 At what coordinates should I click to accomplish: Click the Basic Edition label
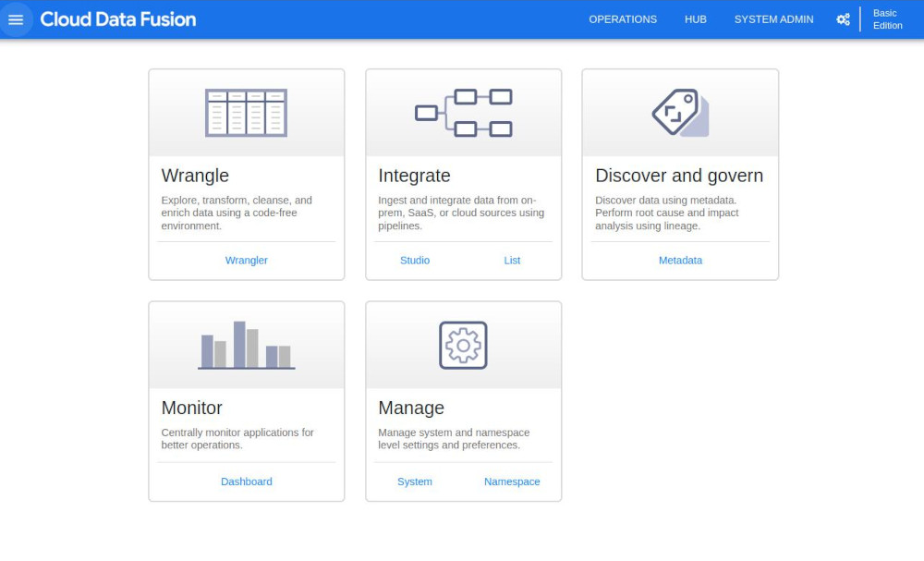(x=887, y=19)
